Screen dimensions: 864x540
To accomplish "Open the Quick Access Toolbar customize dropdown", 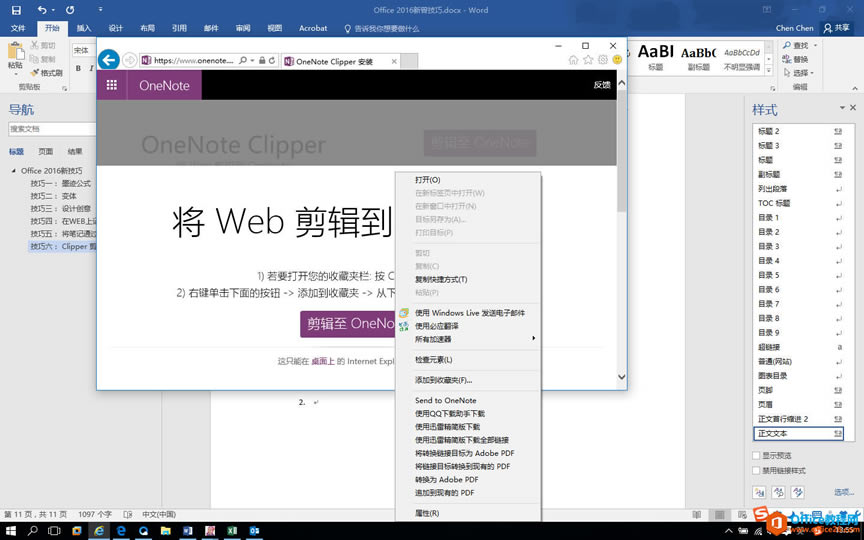I will 100,9.
